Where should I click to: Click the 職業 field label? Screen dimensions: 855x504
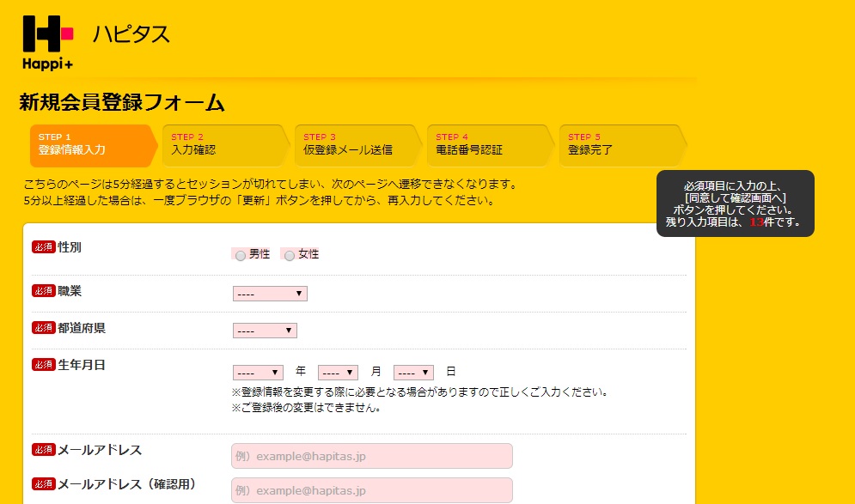70,291
